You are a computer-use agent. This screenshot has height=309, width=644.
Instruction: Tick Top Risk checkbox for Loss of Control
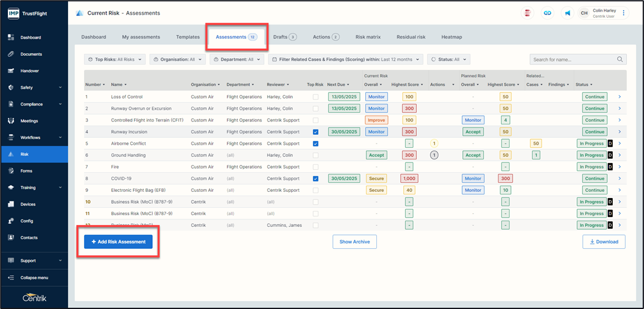316,97
